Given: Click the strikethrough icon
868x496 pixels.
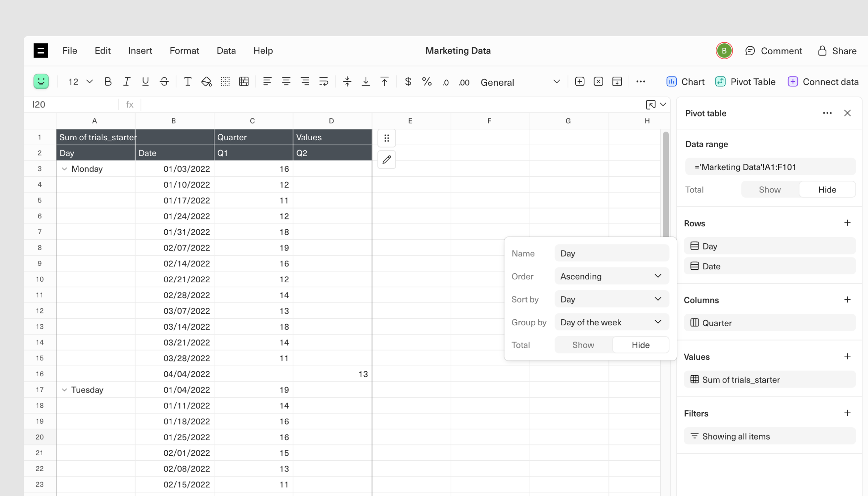Looking at the screenshot, I should click(164, 82).
